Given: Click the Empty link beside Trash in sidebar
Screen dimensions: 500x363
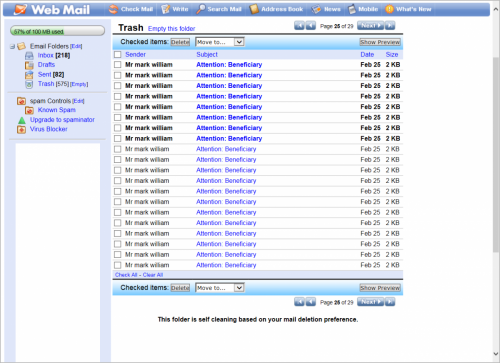Looking at the screenshot, I should click(79, 84).
